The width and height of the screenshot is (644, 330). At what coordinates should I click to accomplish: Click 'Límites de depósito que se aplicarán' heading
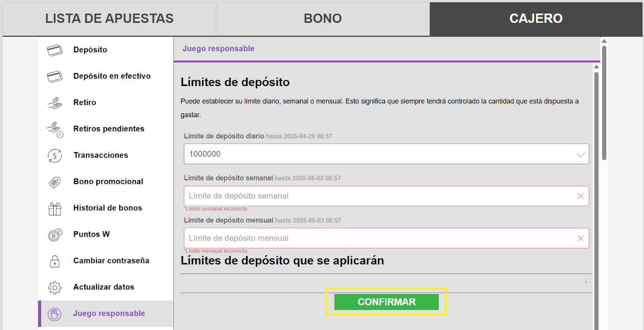point(282,261)
